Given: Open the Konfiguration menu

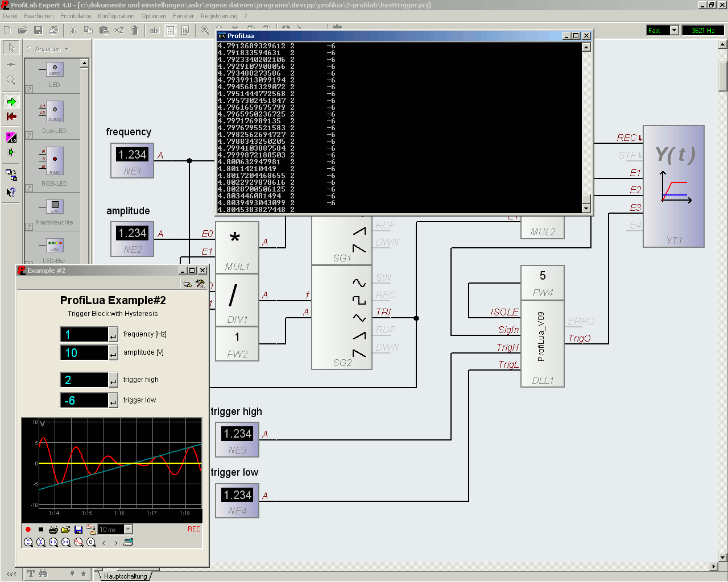Looking at the screenshot, I should (116, 16).
